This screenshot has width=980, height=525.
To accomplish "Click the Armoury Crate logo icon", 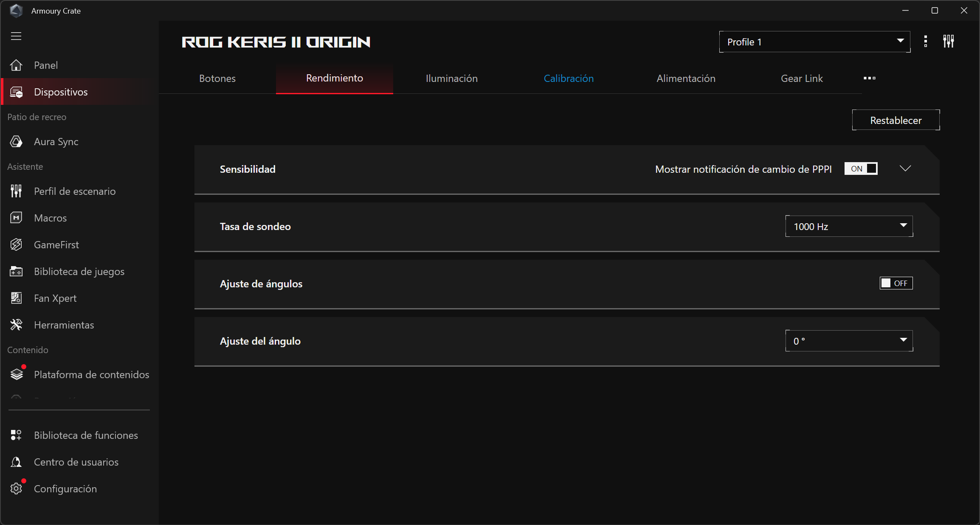I will 16,11.
